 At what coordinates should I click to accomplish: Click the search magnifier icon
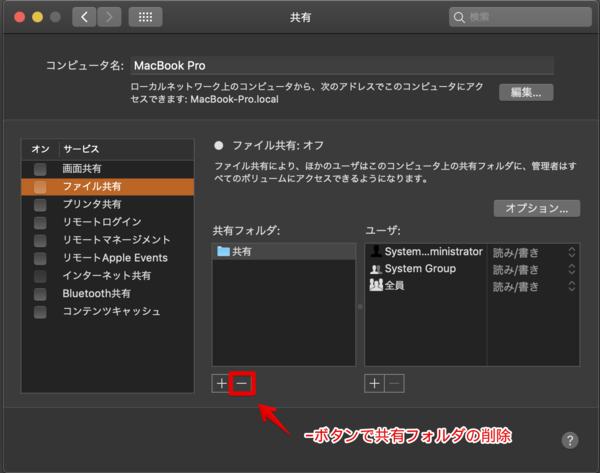[x=459, y=17]
